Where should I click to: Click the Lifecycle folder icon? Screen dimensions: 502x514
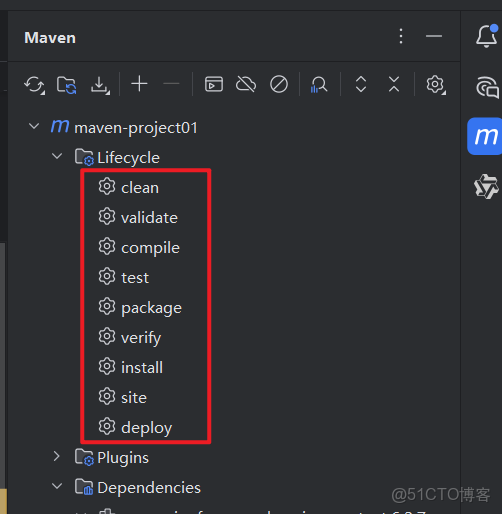[x=84, y=157]
